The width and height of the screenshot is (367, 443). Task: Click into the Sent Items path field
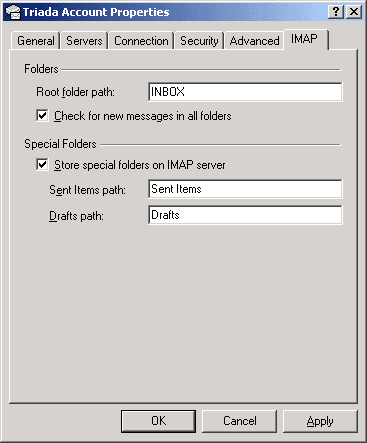245,189
